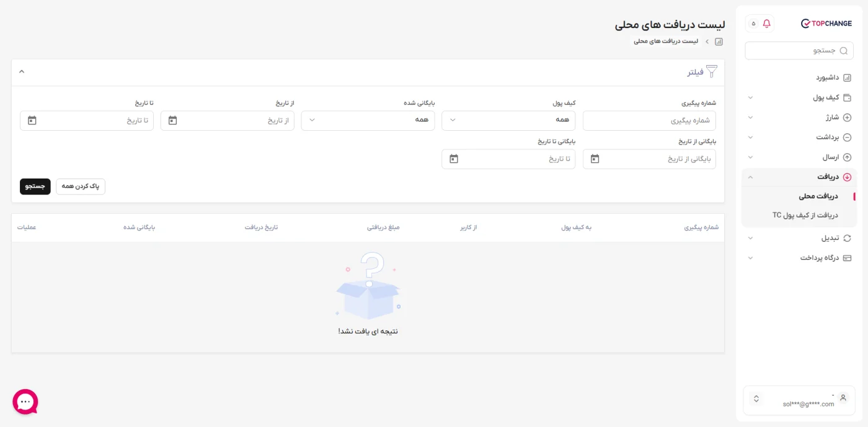Viewport: 868px width, 427px height.
Task: Open the کیف پول filter dropdown
Action: (508, 120)
